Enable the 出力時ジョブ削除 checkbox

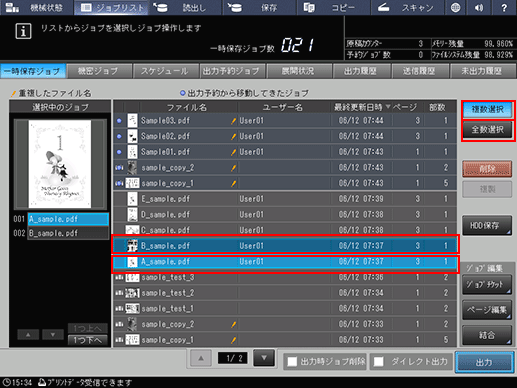click(x=292, y=362)
